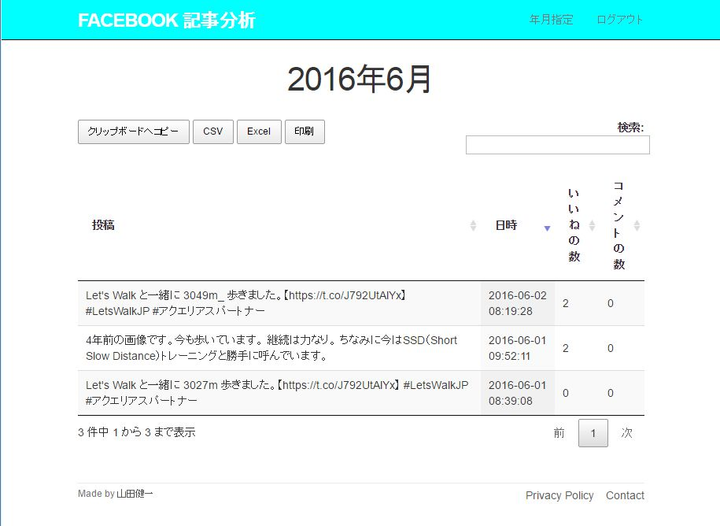Image resolution: width=720 pixels, height=526 pixels.
Task: Sort by the いいねの数 column header
Action: (x=577, y=225)
